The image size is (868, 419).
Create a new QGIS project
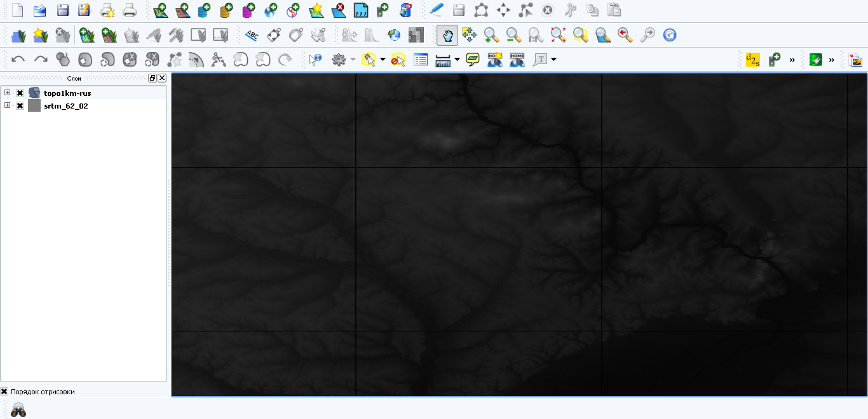point(17,10)
